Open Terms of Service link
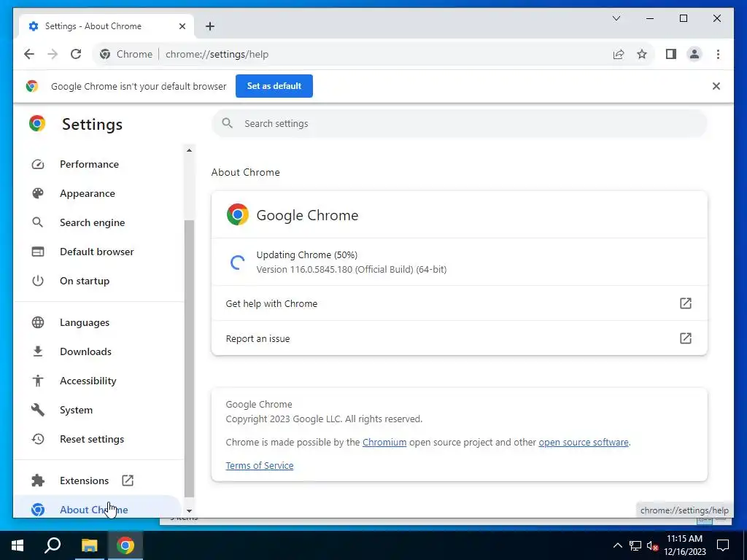Image resolution: width=747 pixels, height=560 pixels. click(x=259, y=466)
